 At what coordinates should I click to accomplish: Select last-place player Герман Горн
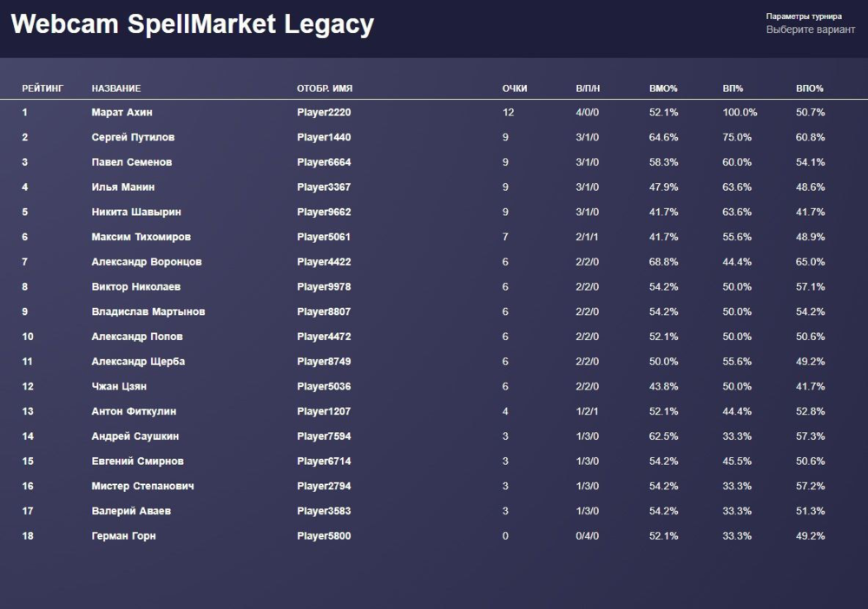pos(123,536)
